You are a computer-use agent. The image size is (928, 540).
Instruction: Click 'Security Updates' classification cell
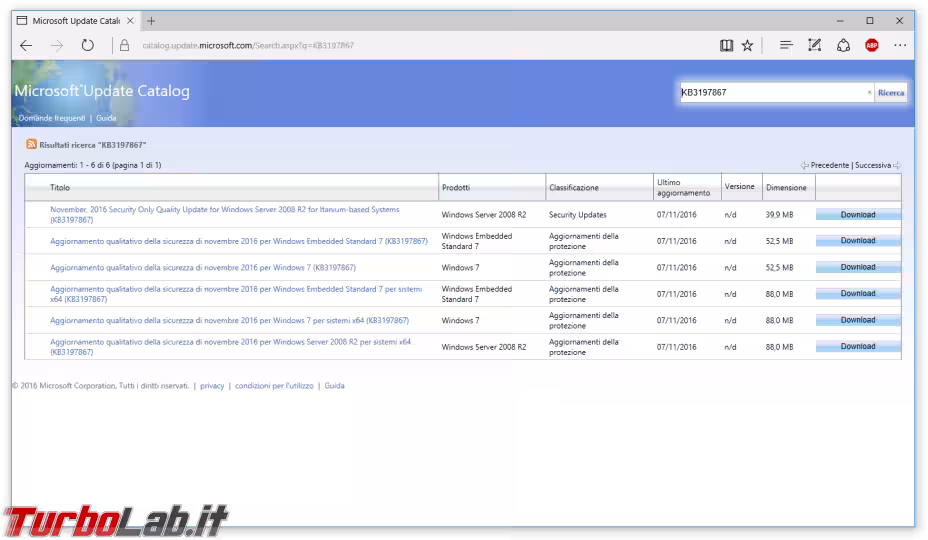(x=578, y=215)
